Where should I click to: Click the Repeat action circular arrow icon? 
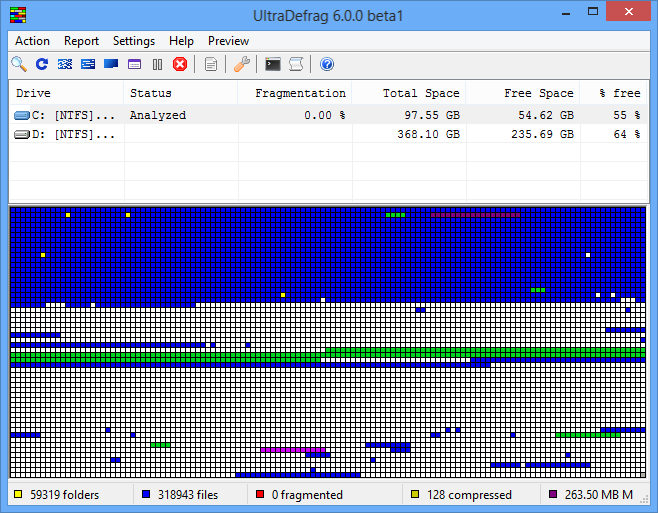tap(42, 64)
